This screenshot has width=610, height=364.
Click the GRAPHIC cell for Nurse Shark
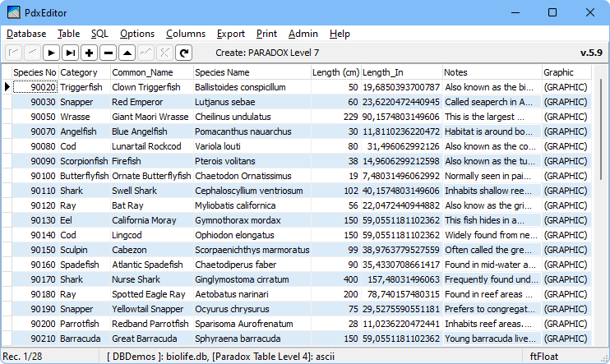(x=566, y=279)
